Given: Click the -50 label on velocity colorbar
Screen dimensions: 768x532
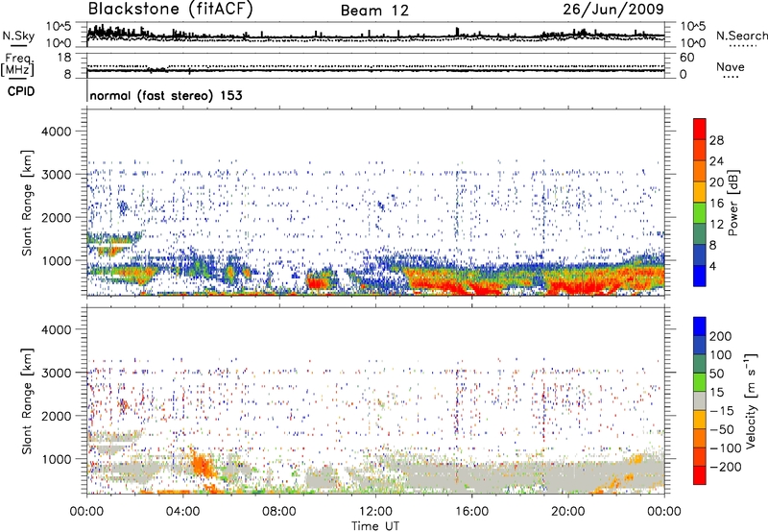Looking at the screenshot, I should coord(722,429).
